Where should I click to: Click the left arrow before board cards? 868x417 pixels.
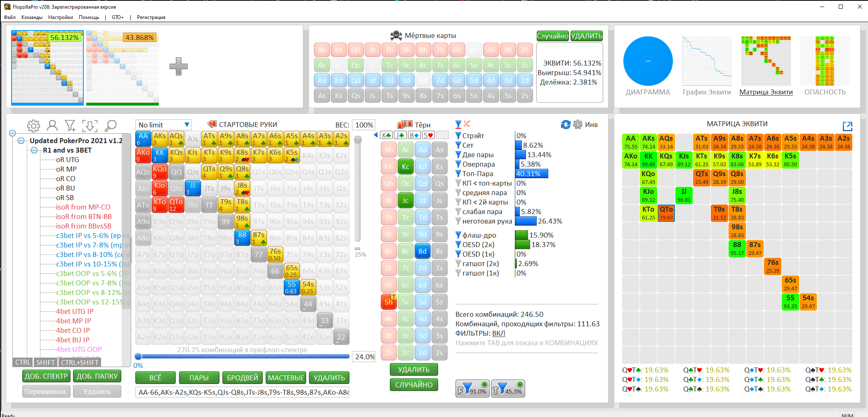point(376,135)
